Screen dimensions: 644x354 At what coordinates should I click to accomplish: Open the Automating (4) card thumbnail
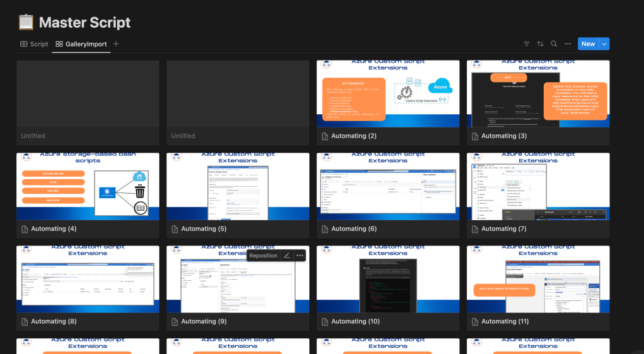(x=88, y=187)
